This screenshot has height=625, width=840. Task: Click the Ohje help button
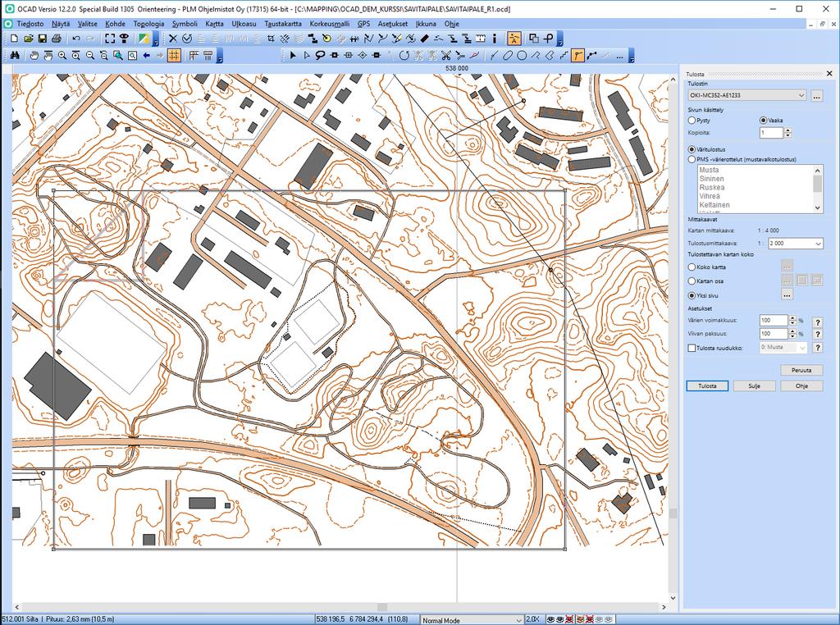click(801, 385)
